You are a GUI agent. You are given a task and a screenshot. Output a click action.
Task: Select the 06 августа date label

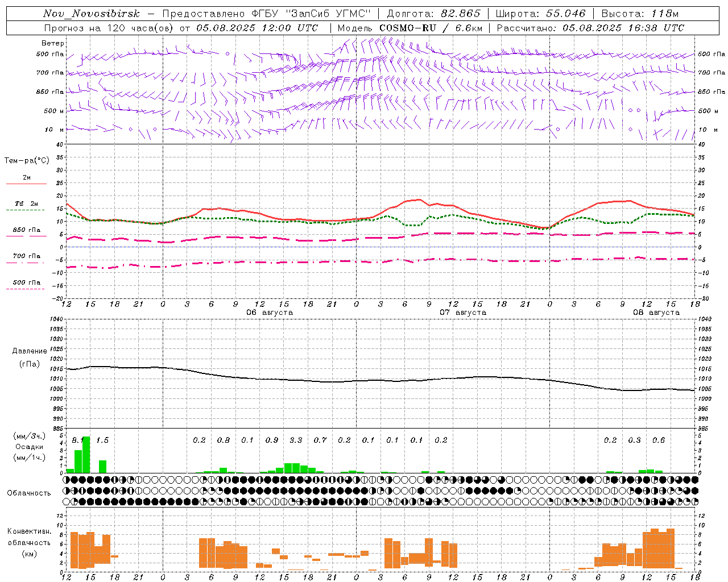270,313
